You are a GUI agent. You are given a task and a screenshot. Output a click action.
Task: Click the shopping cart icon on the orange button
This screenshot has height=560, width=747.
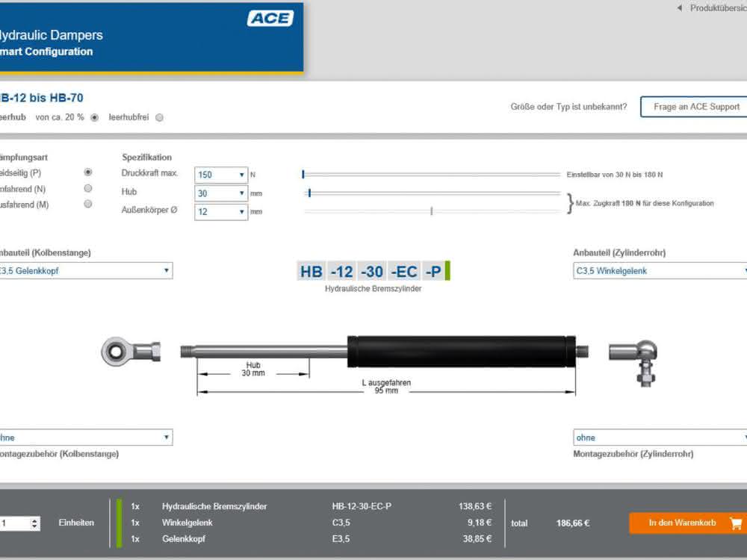736,523
